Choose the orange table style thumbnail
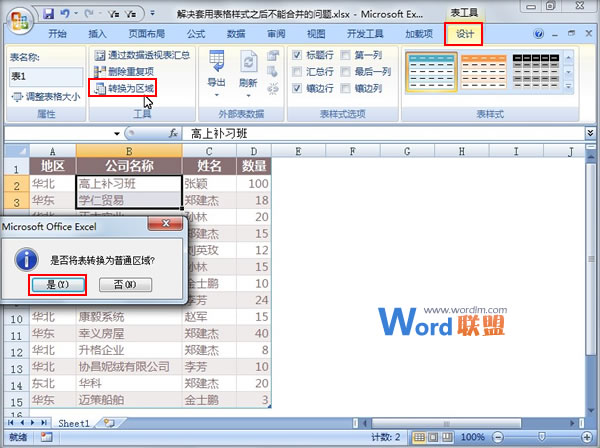 (x=484, y=72)
